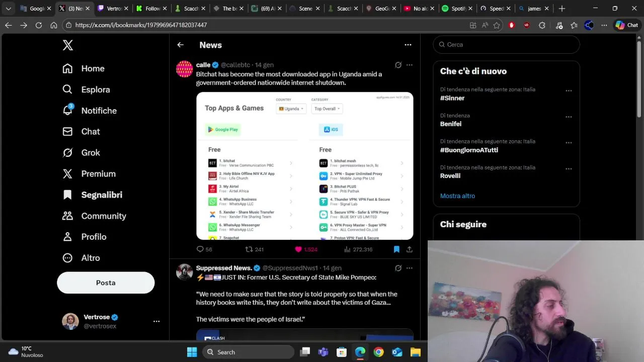The image size is (644, 362).
Task: Click the browser back button
Action: pos(9,25)
